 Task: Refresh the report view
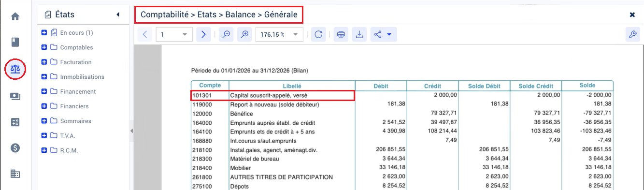318,34
